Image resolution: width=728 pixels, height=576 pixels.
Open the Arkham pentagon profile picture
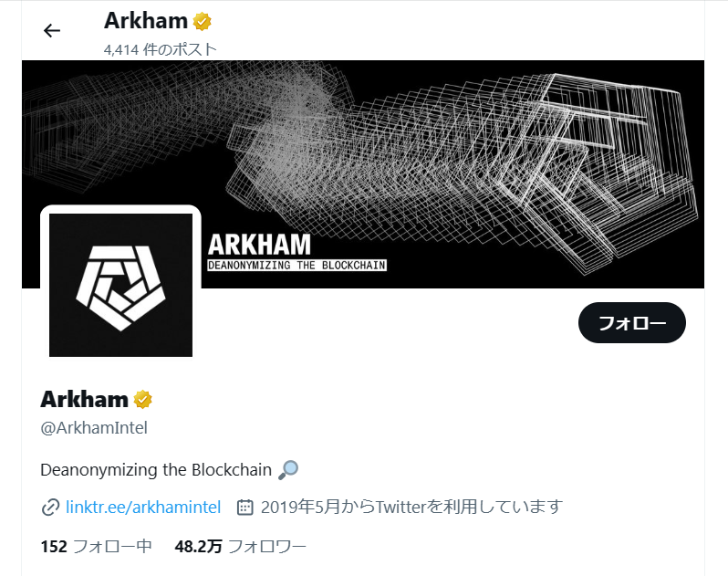120,285
